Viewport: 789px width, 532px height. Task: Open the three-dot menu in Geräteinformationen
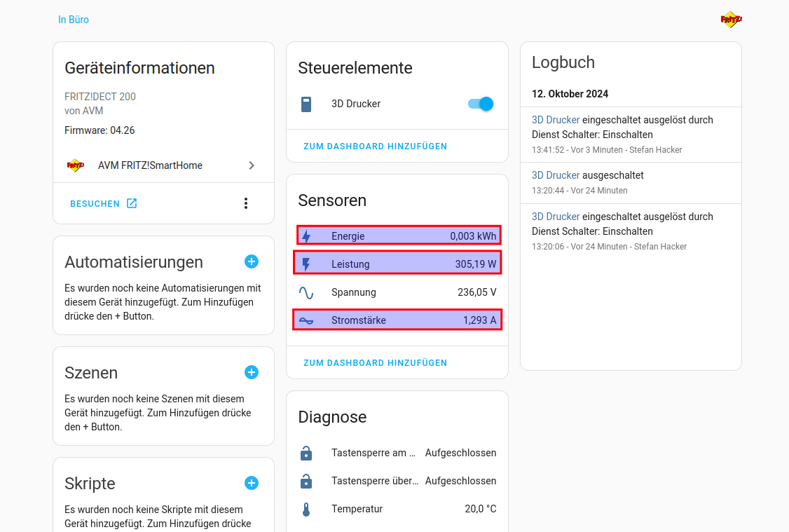pyautogui.click(x=245, y=203)
